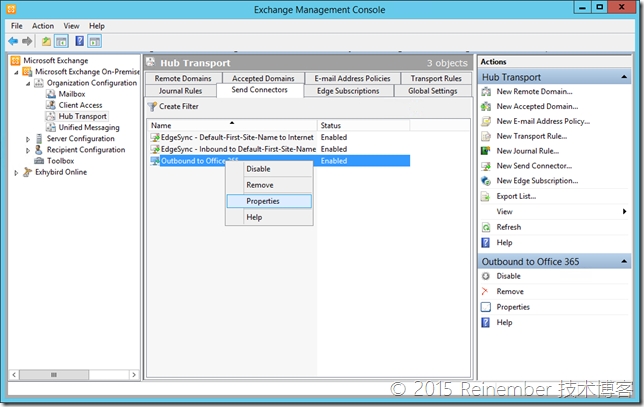Click the New Edge Subscription icon
This screenshot has width=644, height=407.
[x=486, y=181]
